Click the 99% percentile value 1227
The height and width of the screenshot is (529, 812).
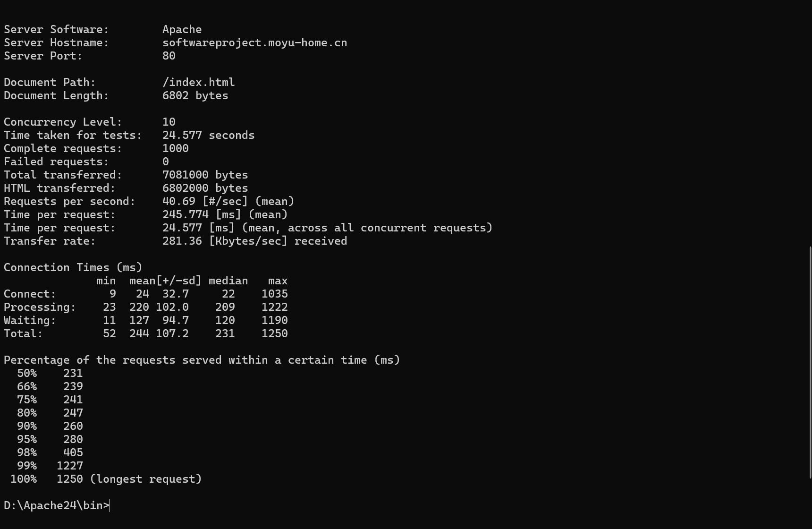click(69, 466)
